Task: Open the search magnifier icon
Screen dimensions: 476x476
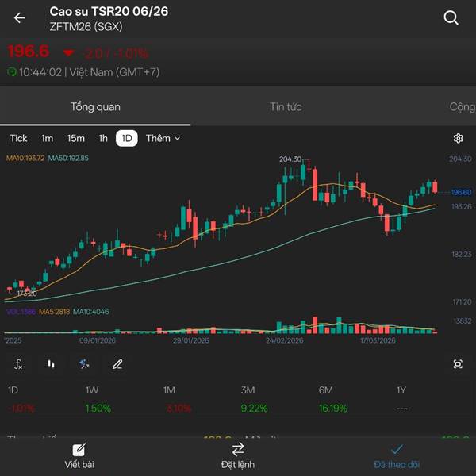Action: (451, 18)
